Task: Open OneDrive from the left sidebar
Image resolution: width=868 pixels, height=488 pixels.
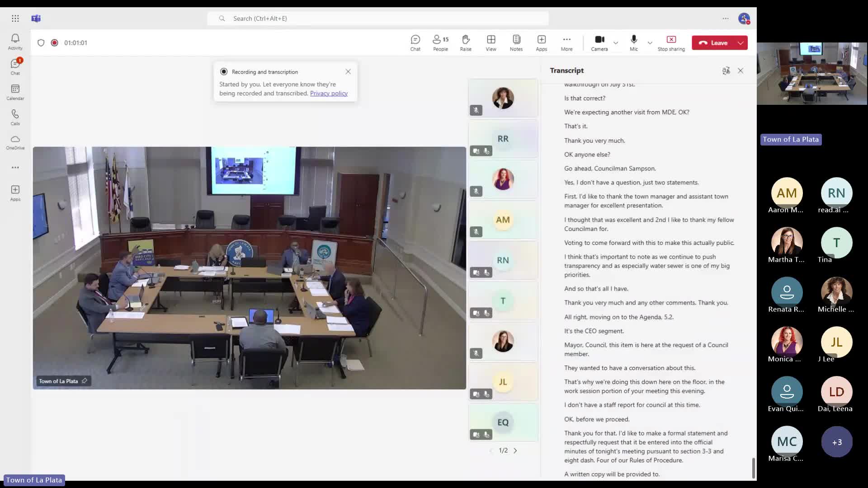Action: tap(15, 141)
